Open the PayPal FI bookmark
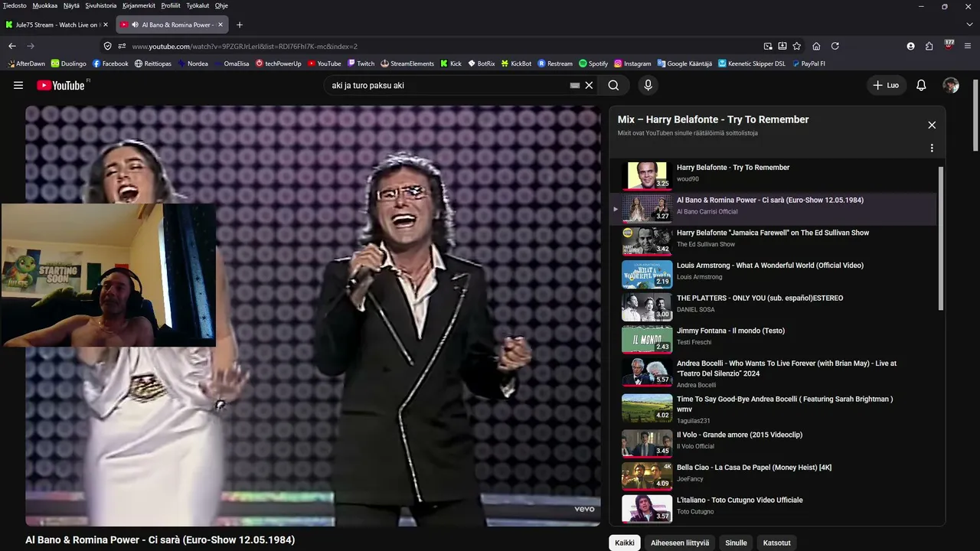 (x=808, y=64)
